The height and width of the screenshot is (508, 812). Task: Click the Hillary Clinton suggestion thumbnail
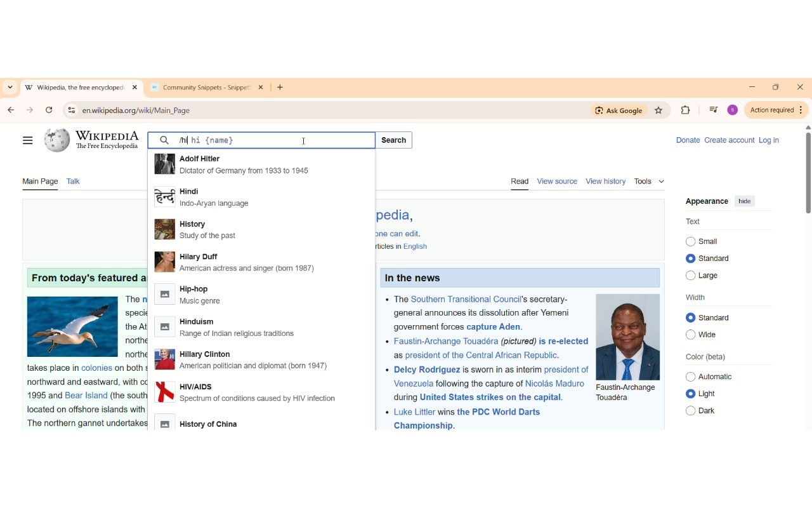pyautogui.click(x=165, y=359)
